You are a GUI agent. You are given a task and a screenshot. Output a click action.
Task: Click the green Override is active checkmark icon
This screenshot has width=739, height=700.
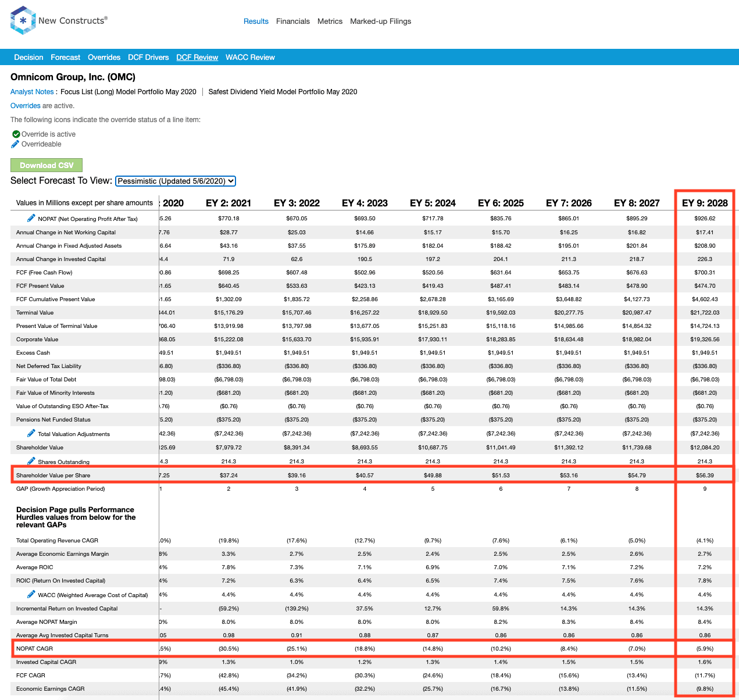click(16, 134)
